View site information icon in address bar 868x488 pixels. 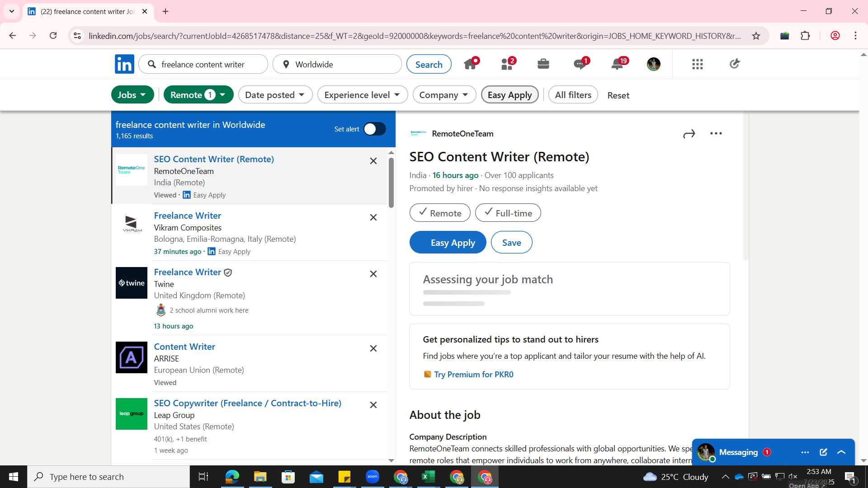[x=77, y=36]
